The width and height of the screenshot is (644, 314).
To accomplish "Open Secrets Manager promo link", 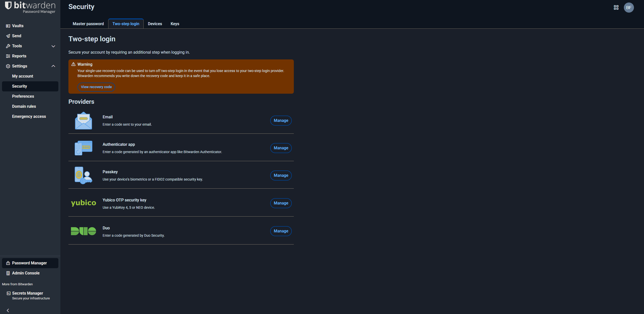I will point(28,293).
